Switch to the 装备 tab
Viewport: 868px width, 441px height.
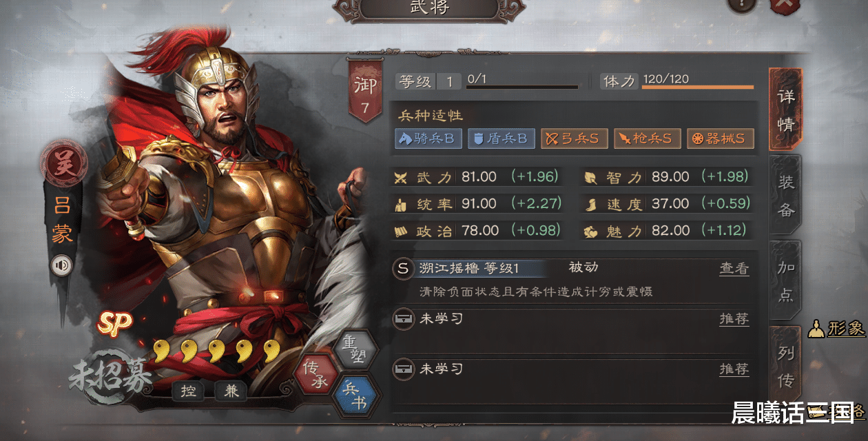pos(786,196)
